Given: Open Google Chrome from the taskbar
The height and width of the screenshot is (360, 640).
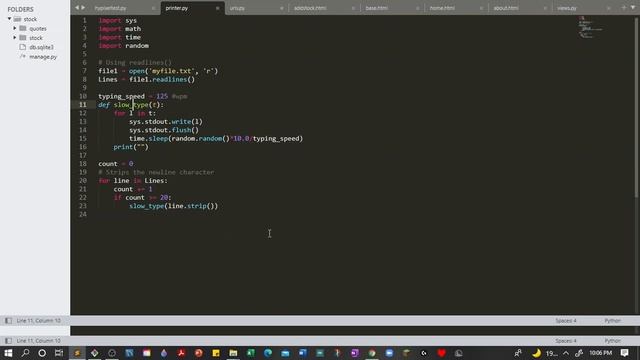Looking at the screenshot, I should (372, 353).
